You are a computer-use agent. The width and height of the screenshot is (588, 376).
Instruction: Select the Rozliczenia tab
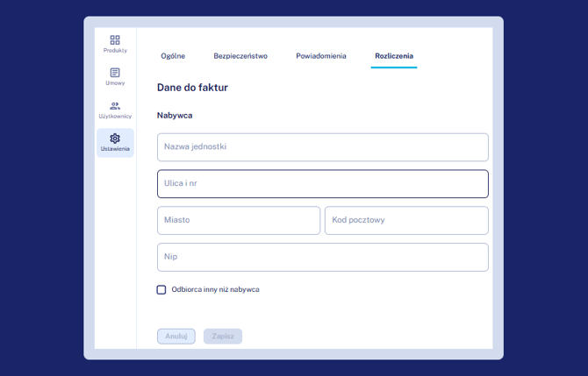point(393,56)
